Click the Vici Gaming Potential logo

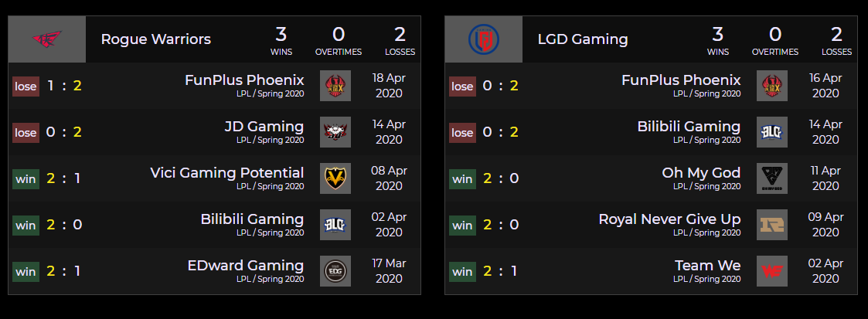335,178
